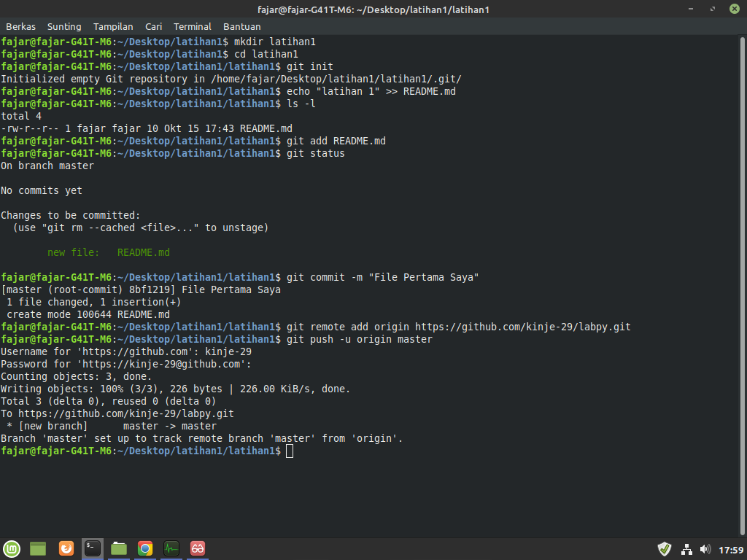
Task: Close the terminal window
Action: pyautogui.click(x=735, y=9)
